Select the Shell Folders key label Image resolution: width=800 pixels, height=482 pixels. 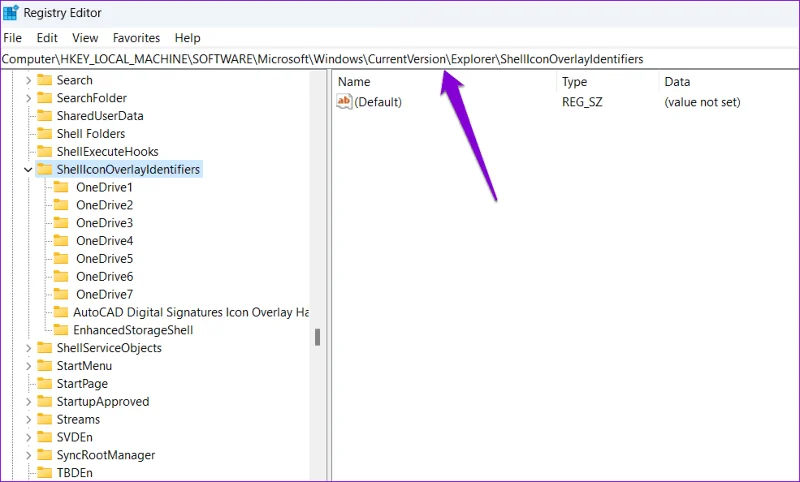click(91, 134)
